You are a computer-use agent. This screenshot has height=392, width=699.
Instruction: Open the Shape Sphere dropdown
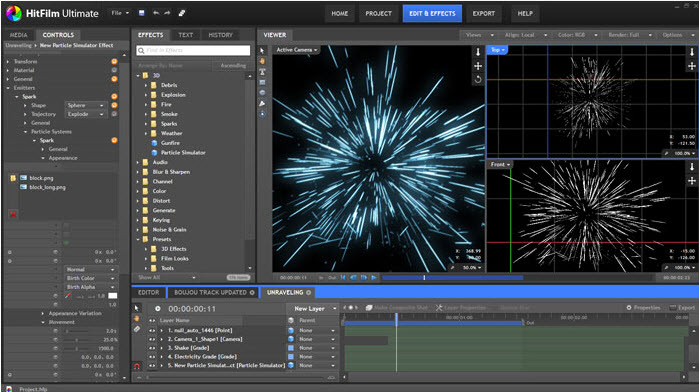(86, 105)
